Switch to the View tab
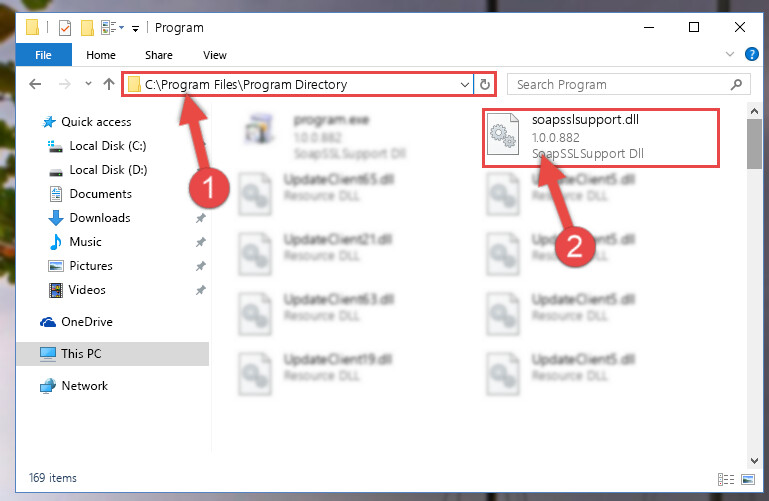Screen dimensions: 769x501 click(x=215, y=55)
